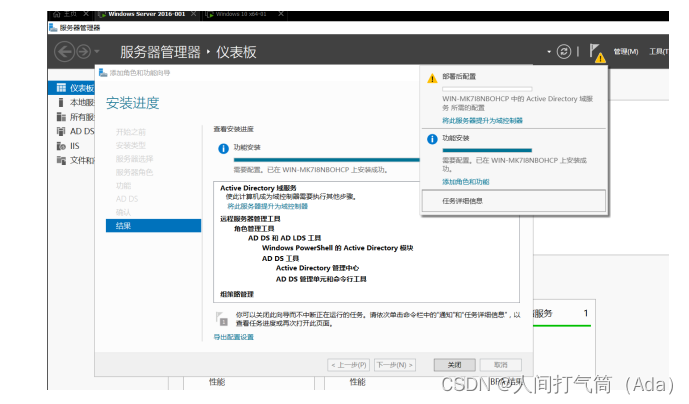Click the AD DS wizard step
The height and width of the screenshot is (404, 689).
click(127, 199)
